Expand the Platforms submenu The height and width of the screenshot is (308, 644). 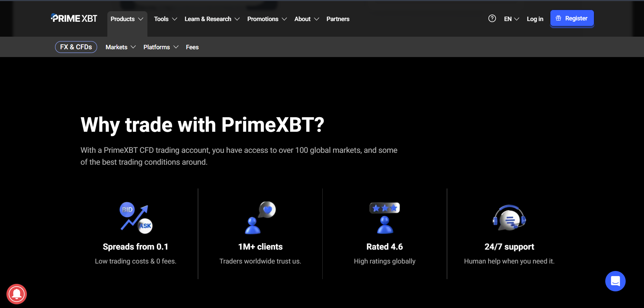pyautogui.click(x=161, y=47)
